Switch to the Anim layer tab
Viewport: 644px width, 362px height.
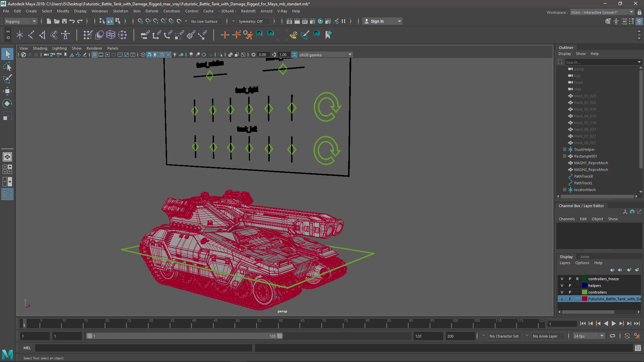[x=585, y=257]
